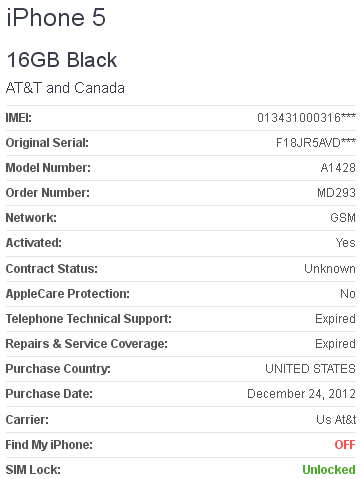361x479 pixels.
Task: Select the Original Serial value F18JR5AVD
Action: (x=316, y=143)
